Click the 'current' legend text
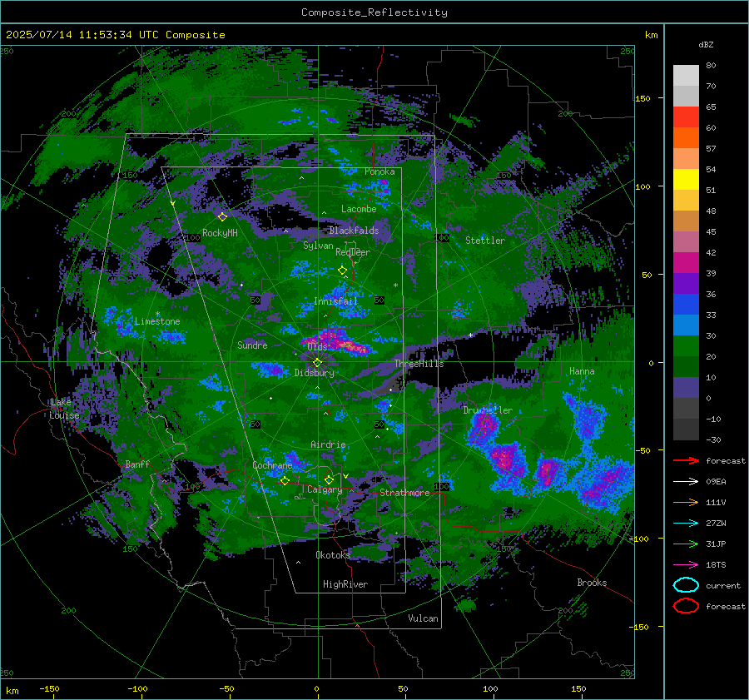Screen dimensions: 749x700 (x=723, y=585)
